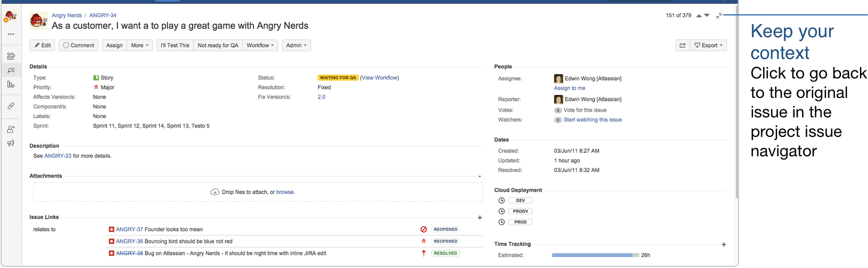The height and width of the screenshot is (268, 868).
Task: Open the reports chart icon in sidebar
Action: coord(11,85)
